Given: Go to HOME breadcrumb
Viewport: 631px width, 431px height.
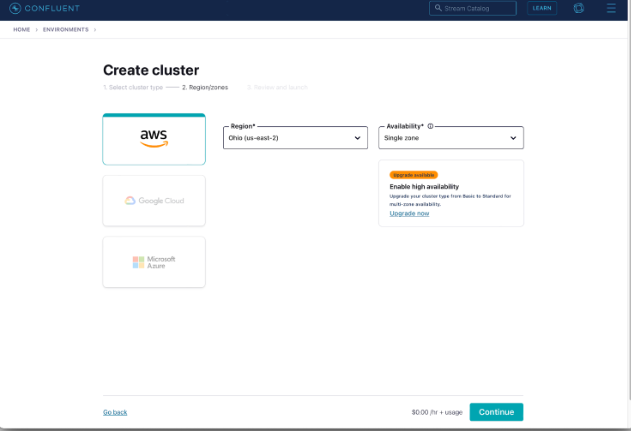Looking at the screenshot, I should point(22,29).
